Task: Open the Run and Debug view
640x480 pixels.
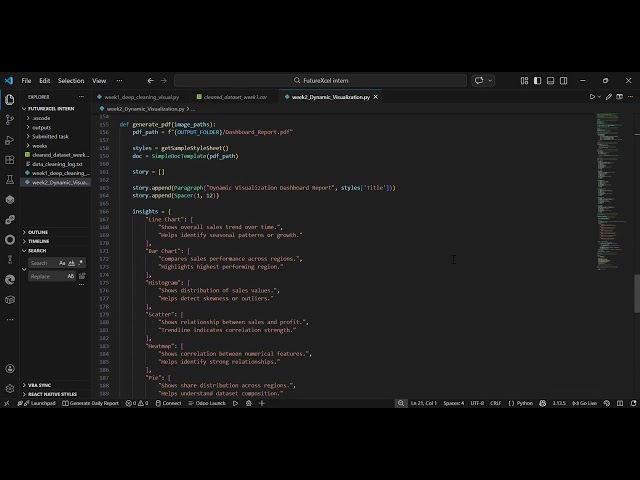Action: click(x=10, y=140)
